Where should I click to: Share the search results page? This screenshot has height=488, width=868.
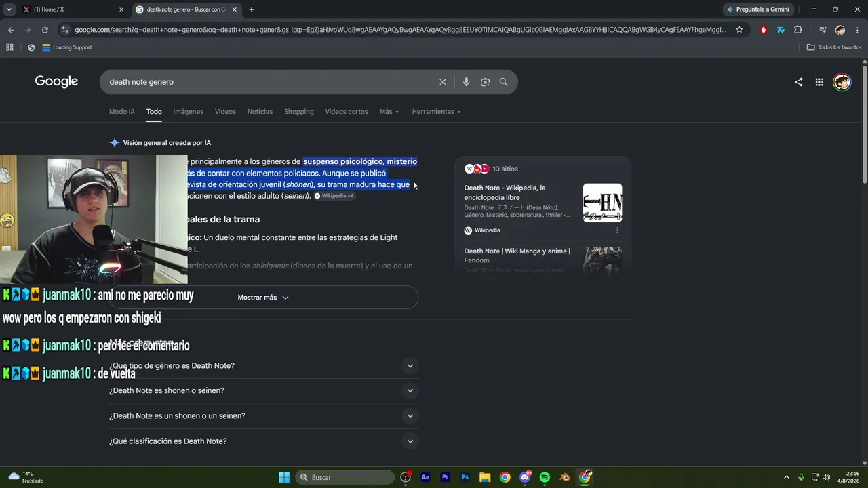(x=798, y=82)
